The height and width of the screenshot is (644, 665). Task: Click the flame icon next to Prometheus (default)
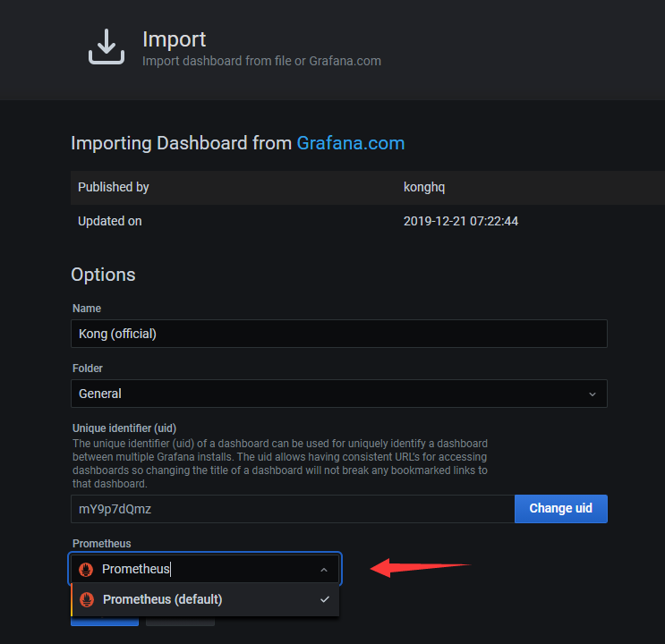pos(87,599)
